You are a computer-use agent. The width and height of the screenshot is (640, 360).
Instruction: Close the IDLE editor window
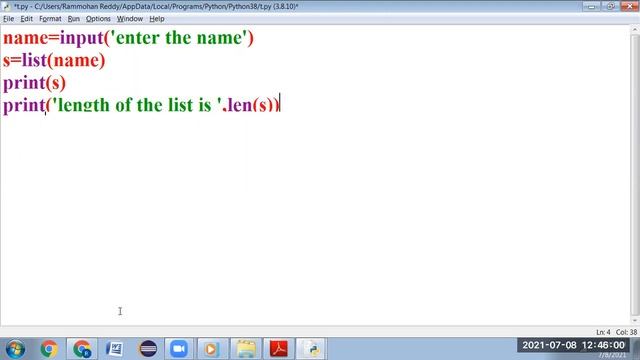click(630, 6)
